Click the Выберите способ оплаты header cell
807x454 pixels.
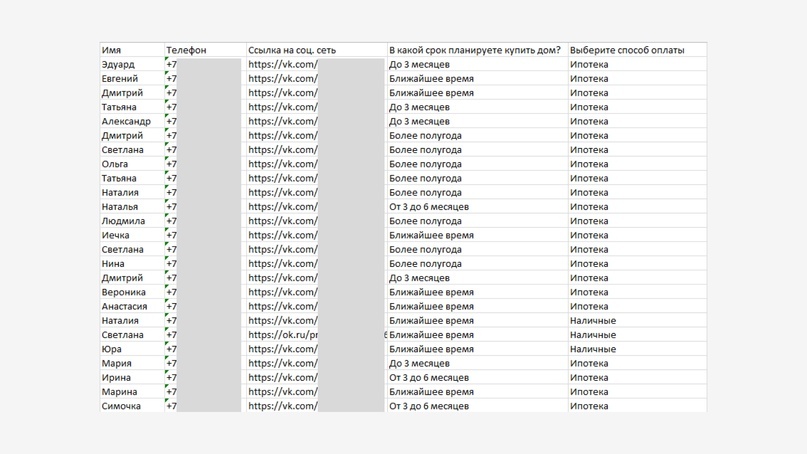click(637, 50)
